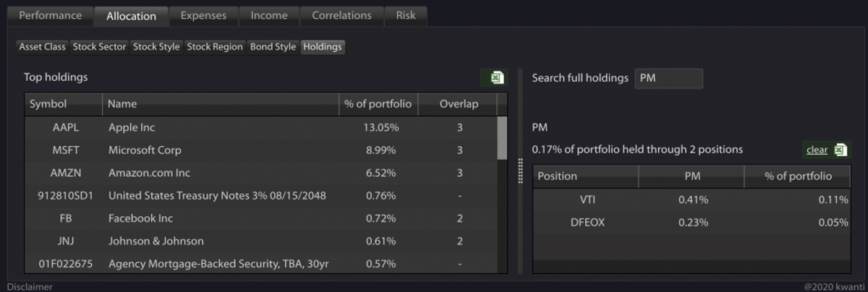Click the 0.61% portfolio value
The height and width of the screenshot is (292, 868).
pos(380,241)
